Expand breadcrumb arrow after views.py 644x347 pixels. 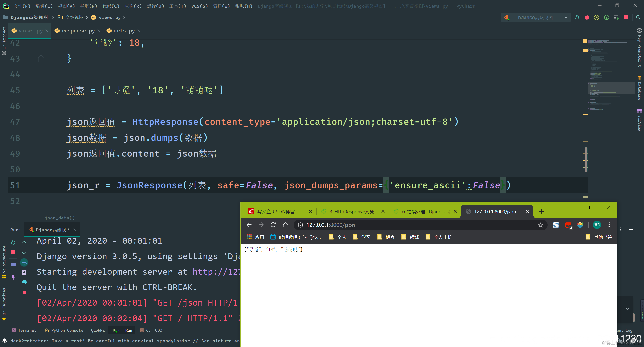click(x=124, y=17)
